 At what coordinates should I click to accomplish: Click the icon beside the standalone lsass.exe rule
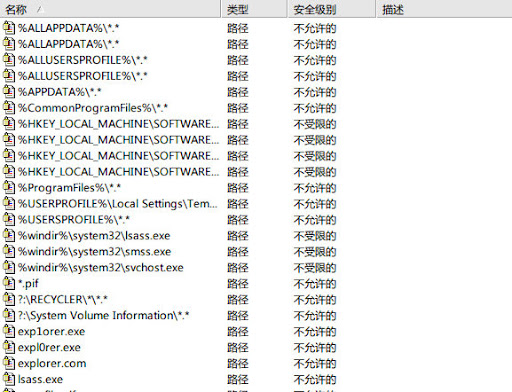(9, 379)
